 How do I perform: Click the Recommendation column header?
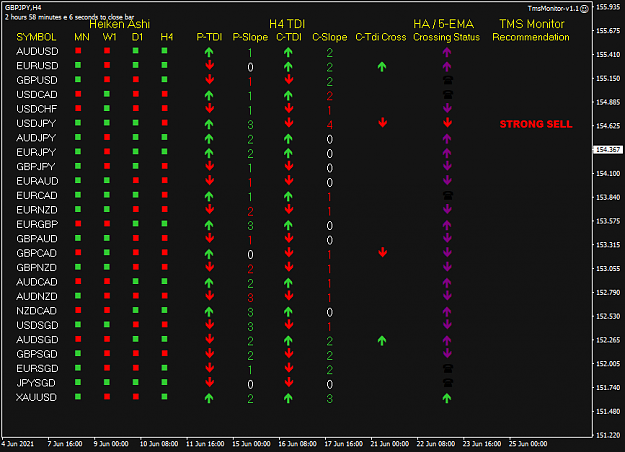(531, 37)
